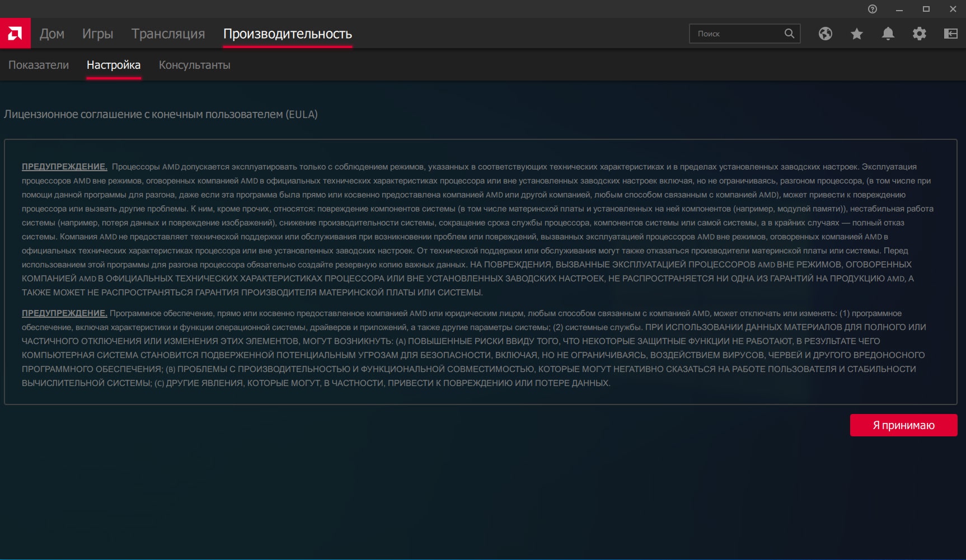Switch to Дом tab
This screenshot has height=560, width=966.
(x=52, y=34)
